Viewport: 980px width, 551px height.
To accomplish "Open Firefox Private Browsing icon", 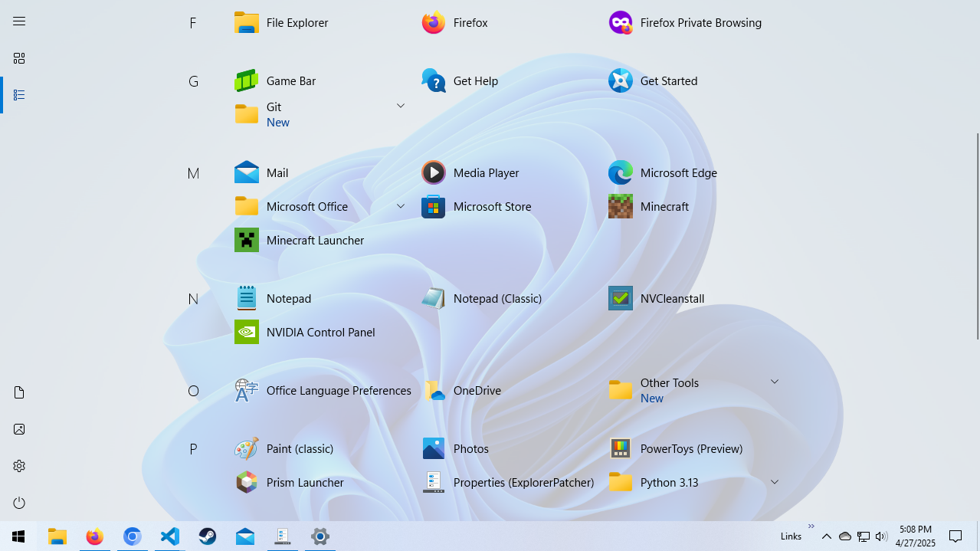I will [x=621, y=22].
